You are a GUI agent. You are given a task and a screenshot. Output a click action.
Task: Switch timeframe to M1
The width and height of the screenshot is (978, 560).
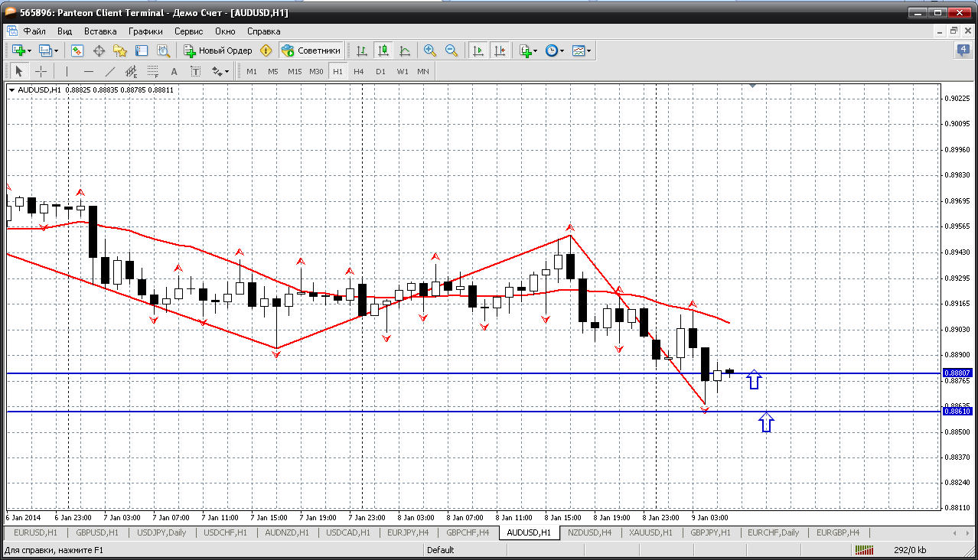coord(251,71)
